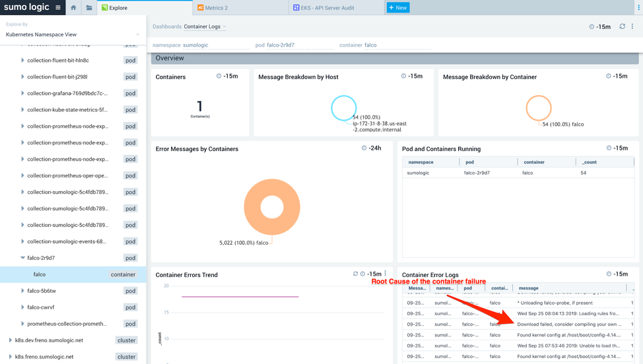Expand collection-grafana-769d9bdc7c pod
The height and width of the screenshot is (364, 643).
click(22, 93)
